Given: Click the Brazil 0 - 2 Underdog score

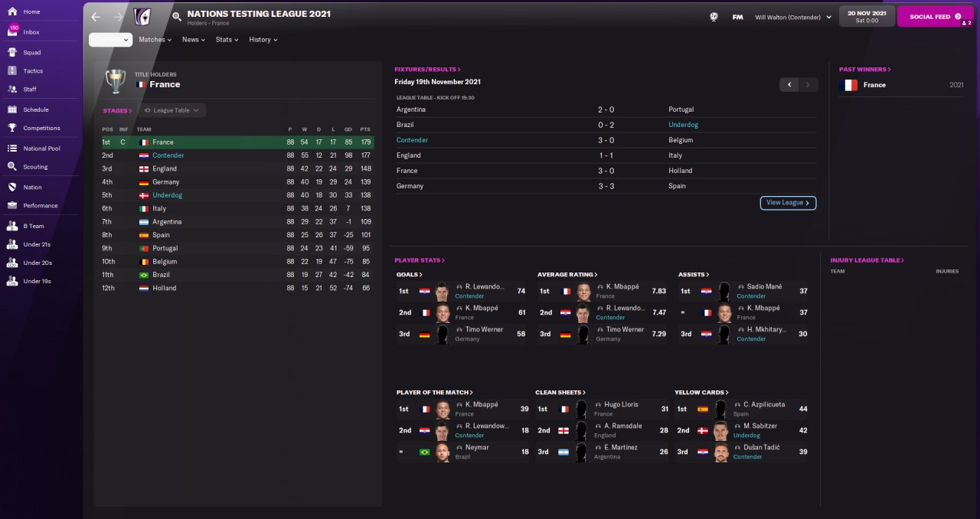Looking at the screenshot, I should coord(606,125).
